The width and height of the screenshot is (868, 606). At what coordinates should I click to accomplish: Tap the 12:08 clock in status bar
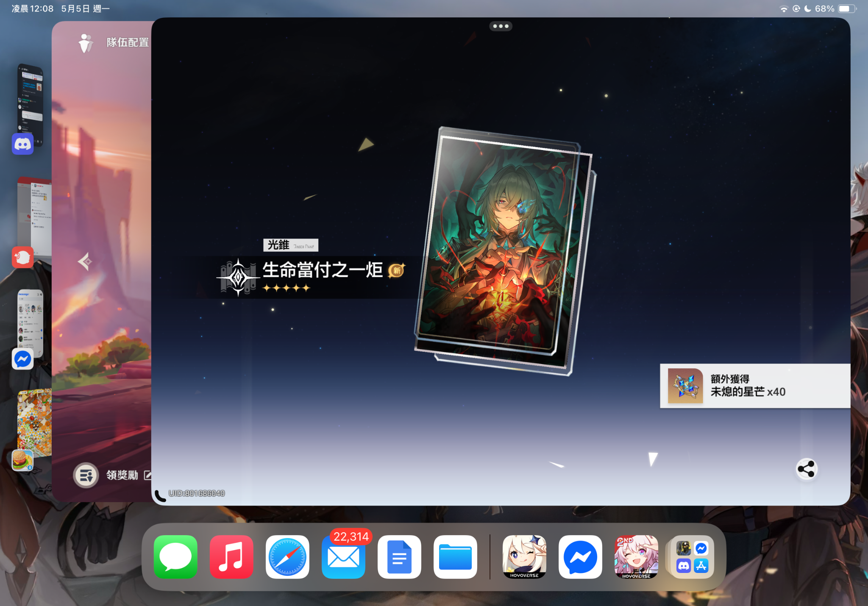(33, 9)
